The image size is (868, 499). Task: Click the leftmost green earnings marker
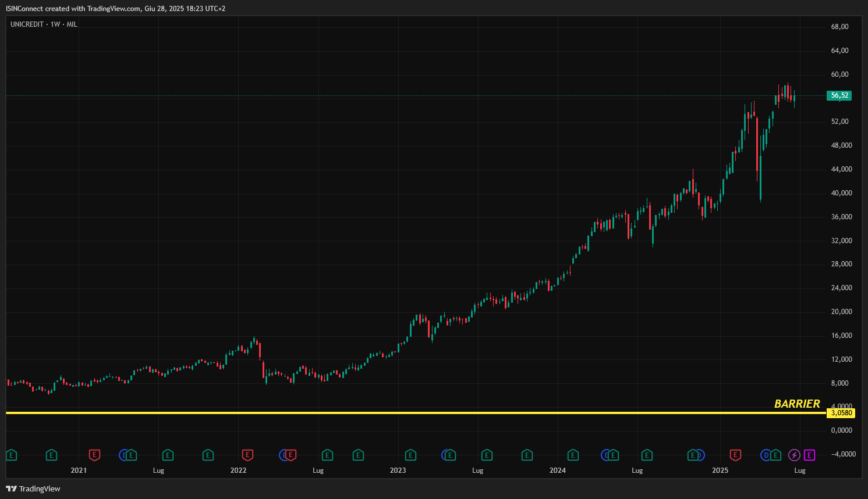pyautogui.click(x=11, y=455)
